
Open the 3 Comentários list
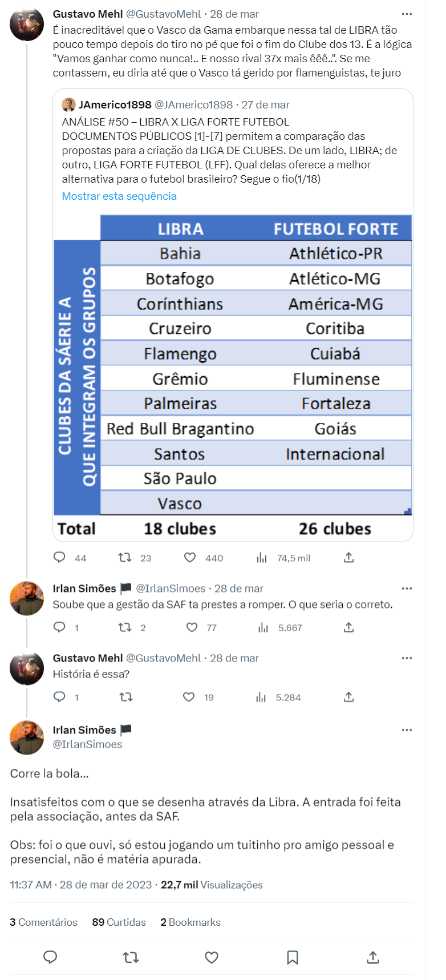coord(43,922)
